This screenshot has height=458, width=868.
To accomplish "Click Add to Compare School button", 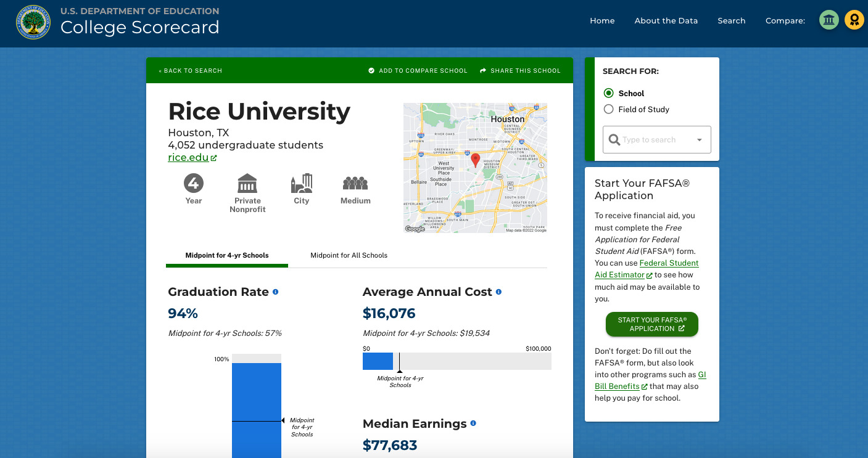I will (x=418, y=70).
